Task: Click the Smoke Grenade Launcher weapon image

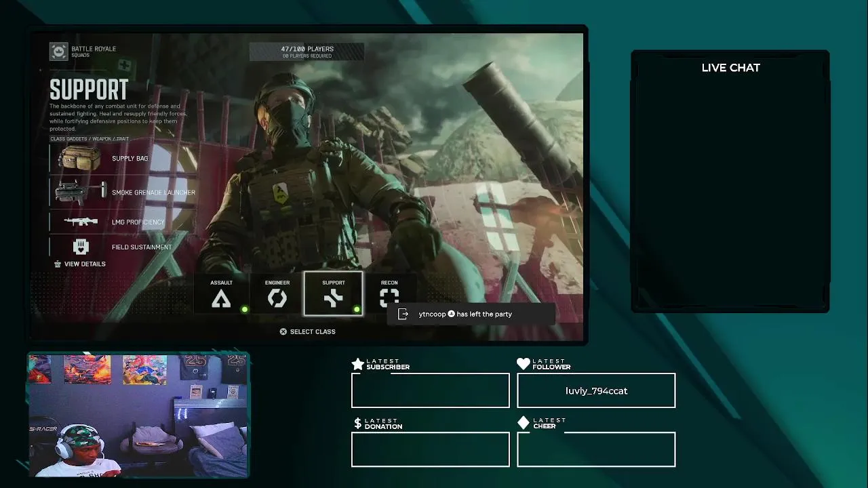Action: [80, 192]
